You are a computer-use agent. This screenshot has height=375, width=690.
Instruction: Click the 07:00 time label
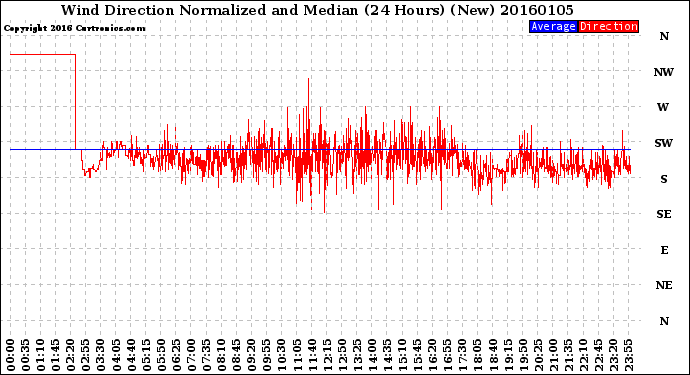[x=191, y=355]
